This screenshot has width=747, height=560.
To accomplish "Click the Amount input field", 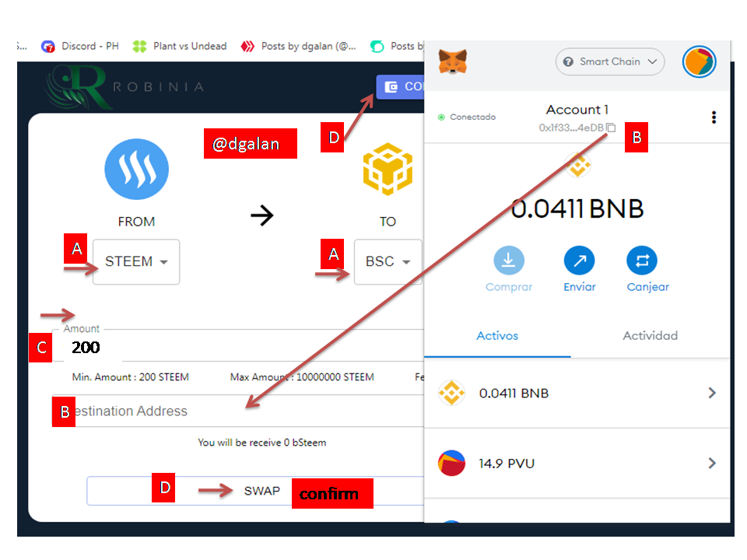I will tap(238, 345).
